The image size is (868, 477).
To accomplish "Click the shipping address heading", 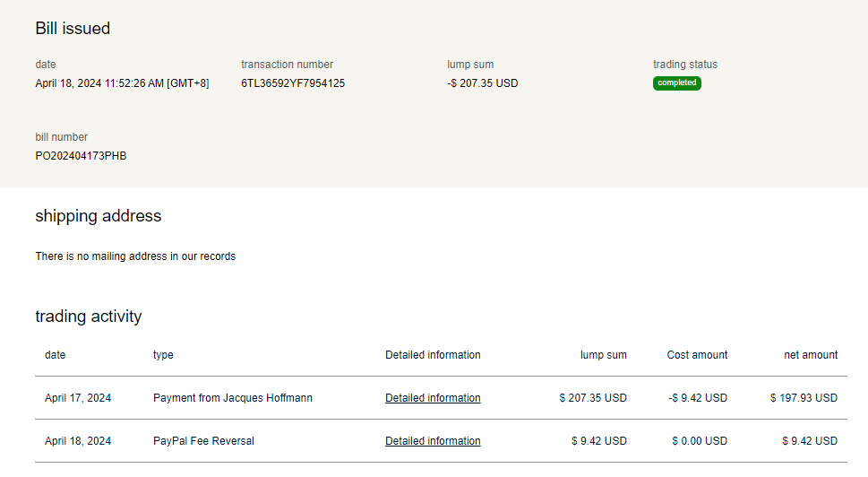I will click(98, 216).
